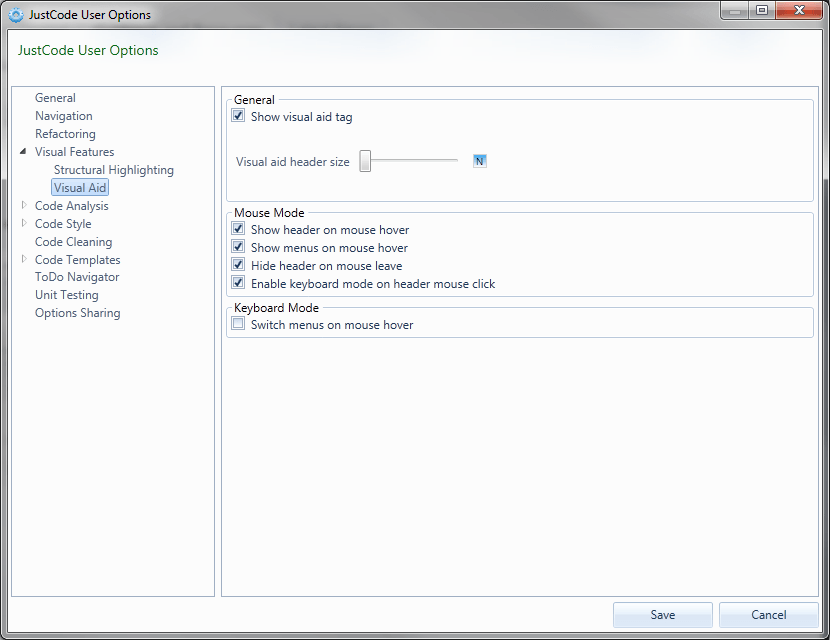Click the Cancel button
This screenshot has width=830, height=640.
point(769,615)
